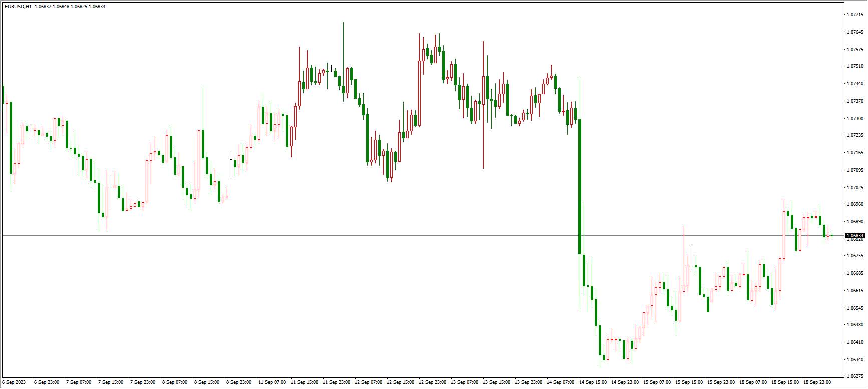Click the 1.07025 price level

(x=854, y=188)
